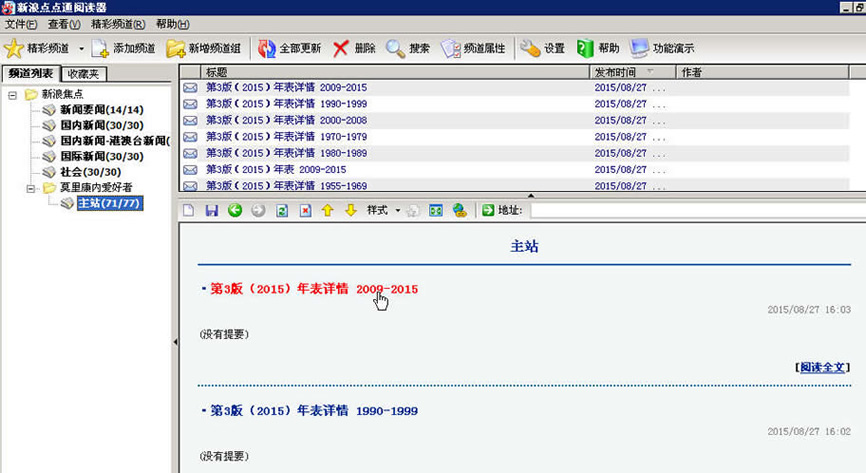This screenshot has height=473, width=866.
Task: Switch to the 频道列表 tab
Action: click(x=31, y=73)
